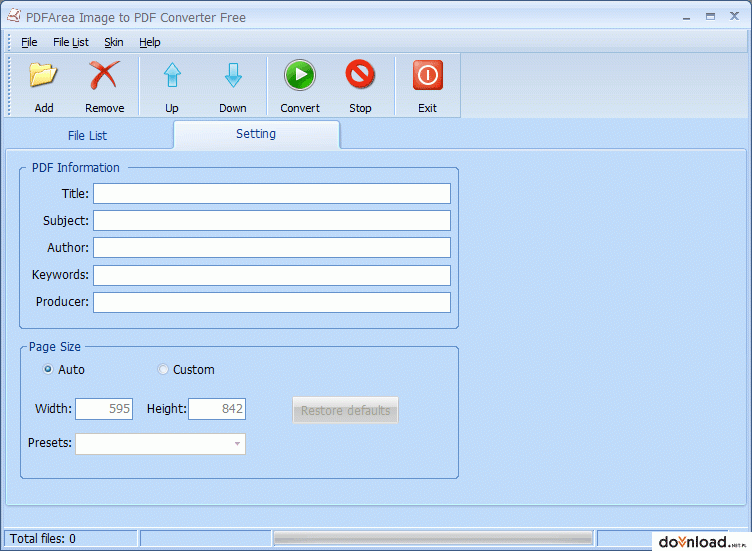Select the Setting tab
The height and width of the screenshot is (551, 752).
pyautogui.click(x=256, y=134)
